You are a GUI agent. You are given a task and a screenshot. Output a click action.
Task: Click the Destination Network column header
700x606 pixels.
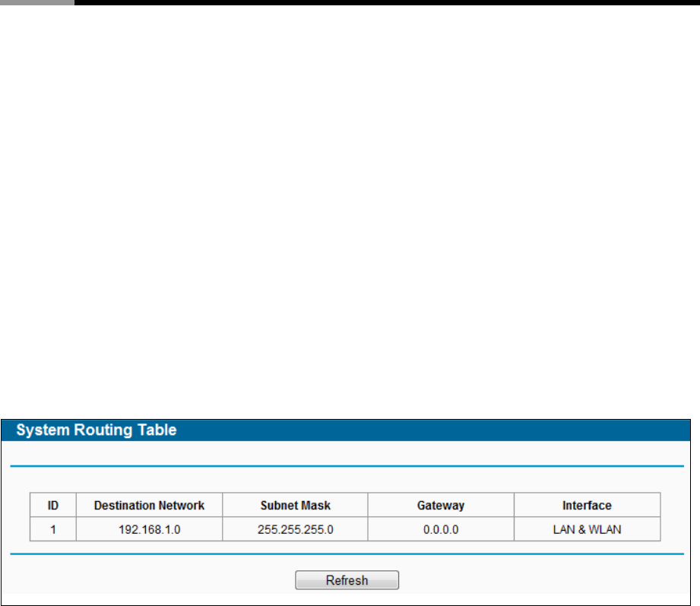(149, 505)
